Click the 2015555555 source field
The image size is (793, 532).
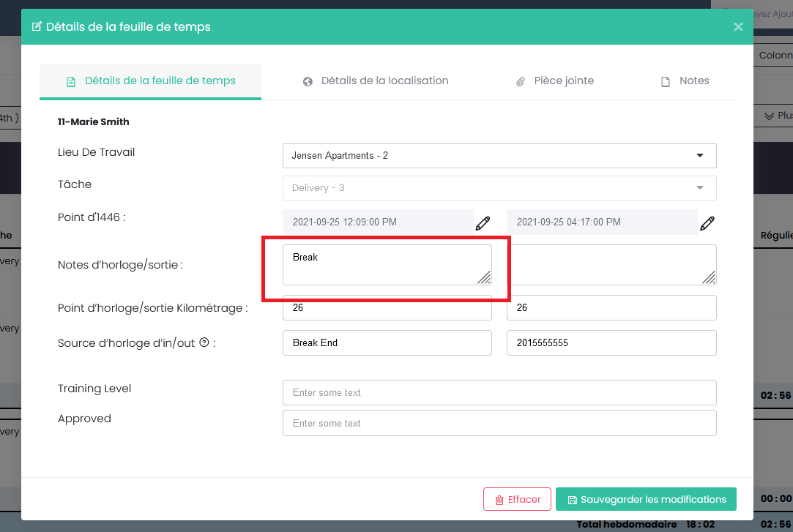611,343
